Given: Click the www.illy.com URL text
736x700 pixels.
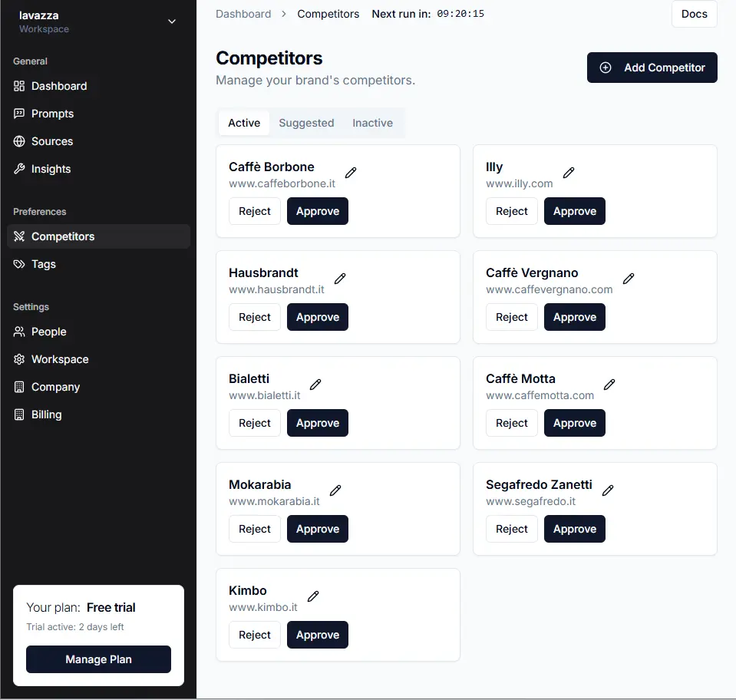Looking at the screenshot, I should coord(520,183).
